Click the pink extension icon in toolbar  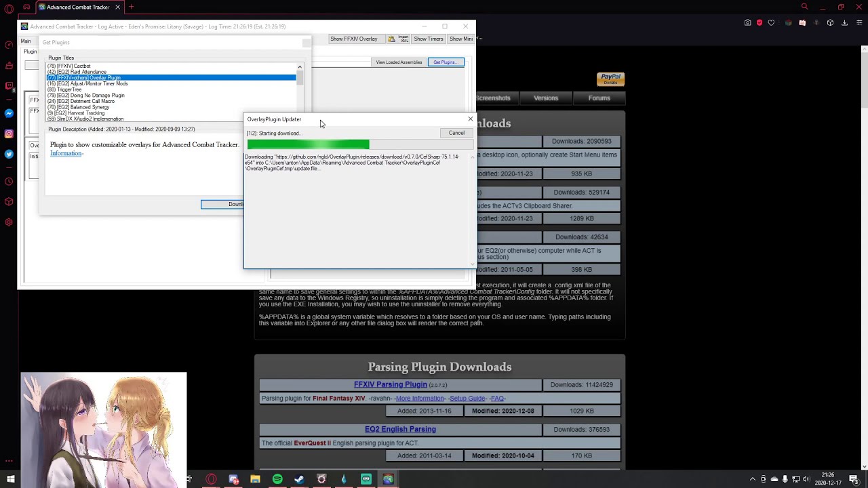(802, 22)
